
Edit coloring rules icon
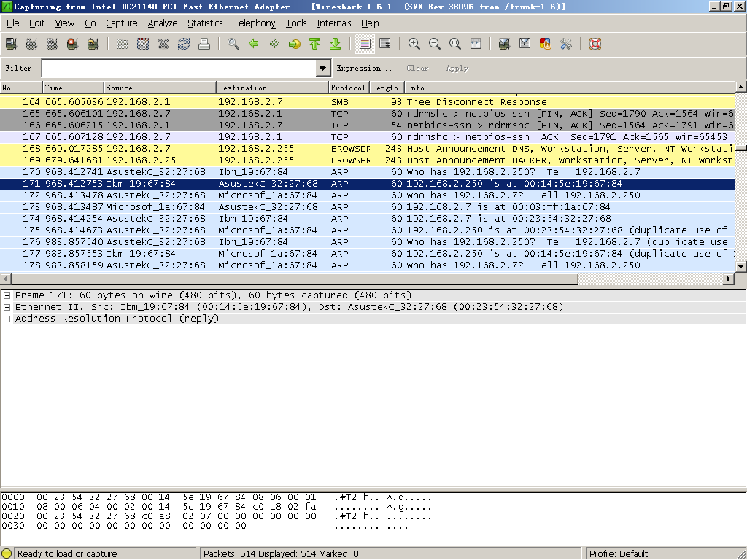tap(546, 44)
